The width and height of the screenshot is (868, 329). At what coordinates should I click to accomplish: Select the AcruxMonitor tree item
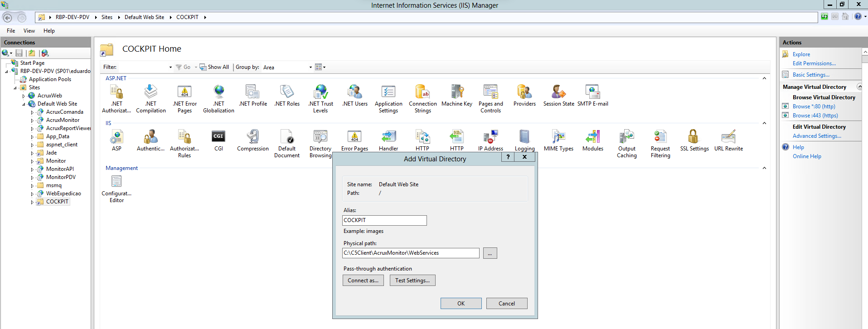click(63, 120)
